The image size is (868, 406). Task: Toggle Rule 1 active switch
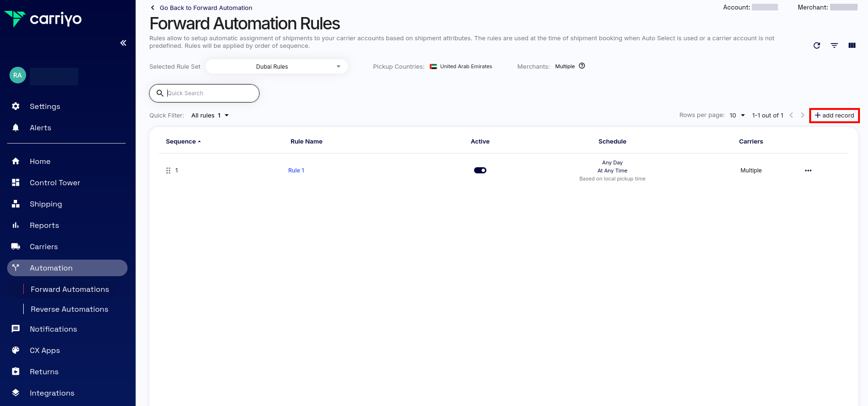[480, 171]
